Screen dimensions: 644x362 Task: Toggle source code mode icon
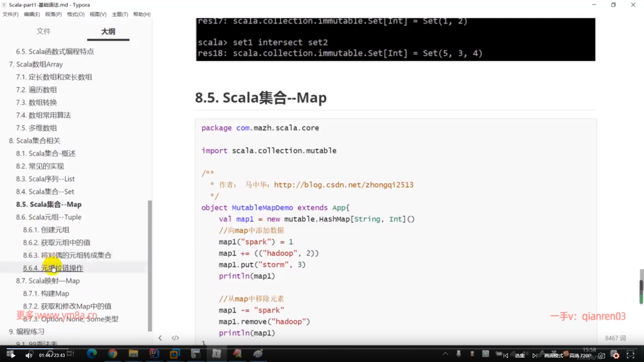[175, 338]
